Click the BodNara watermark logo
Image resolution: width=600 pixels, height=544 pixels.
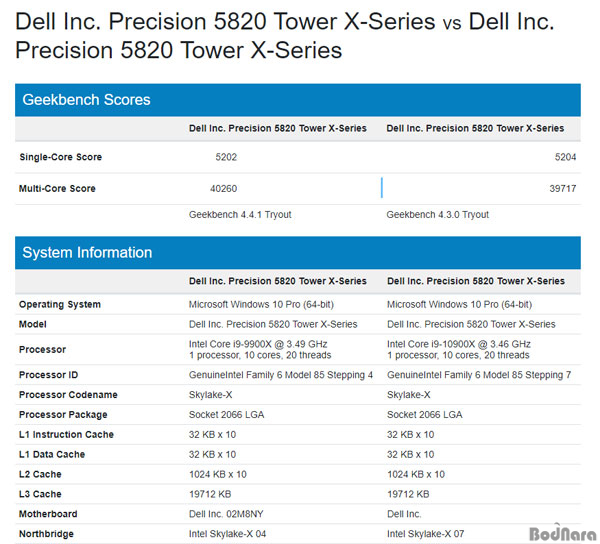click(x=563, y=533)
